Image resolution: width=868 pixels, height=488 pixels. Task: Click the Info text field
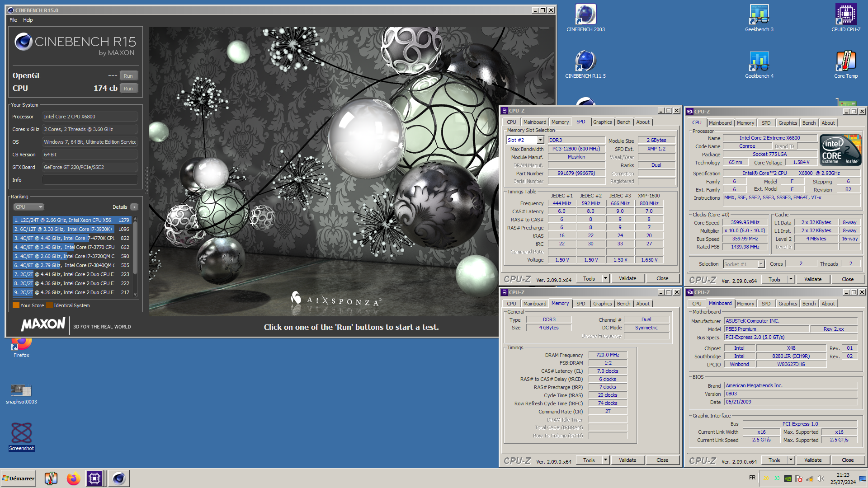tap(90, 180)
